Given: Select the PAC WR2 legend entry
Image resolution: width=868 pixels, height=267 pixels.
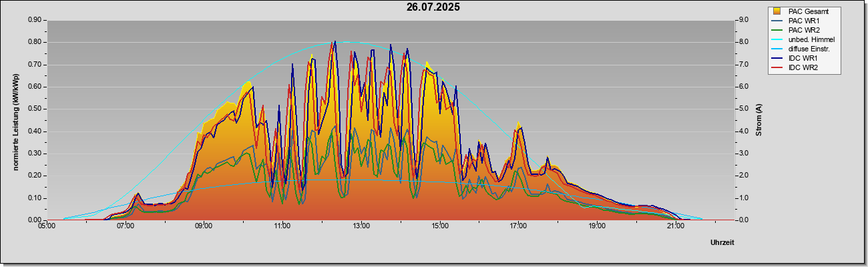Looking at the screenshot, I should coord(804,30).
